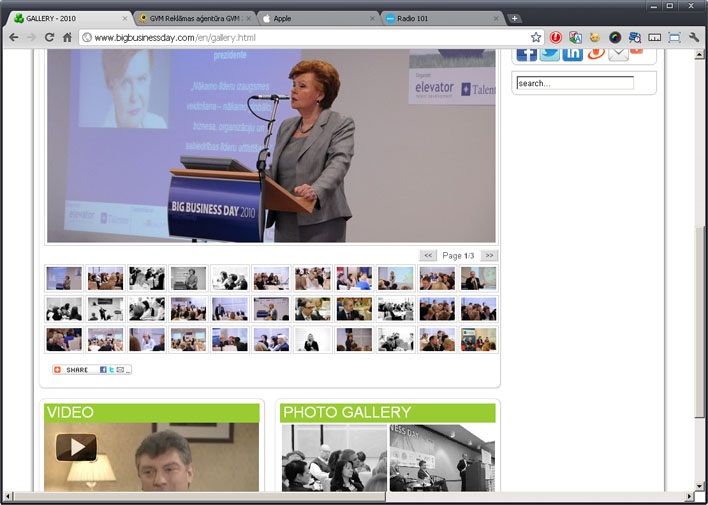Click the SHARE bookmark button

tap(92, 370)
